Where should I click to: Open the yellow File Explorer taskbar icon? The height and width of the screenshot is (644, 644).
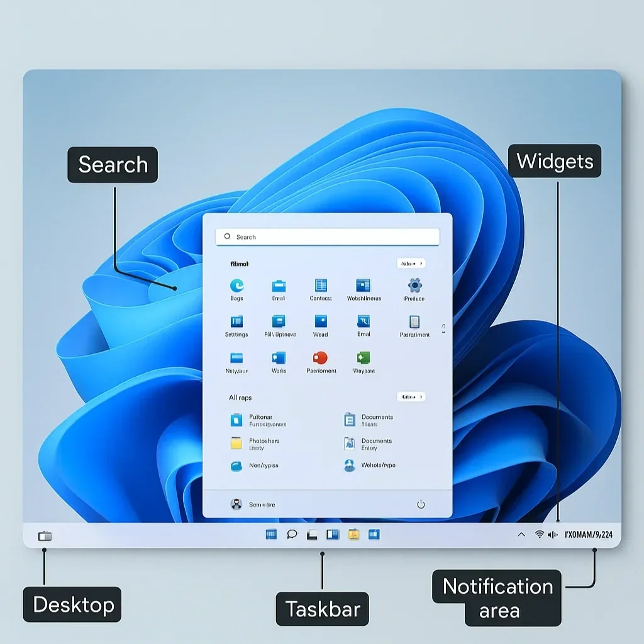(x=353, y=535)
